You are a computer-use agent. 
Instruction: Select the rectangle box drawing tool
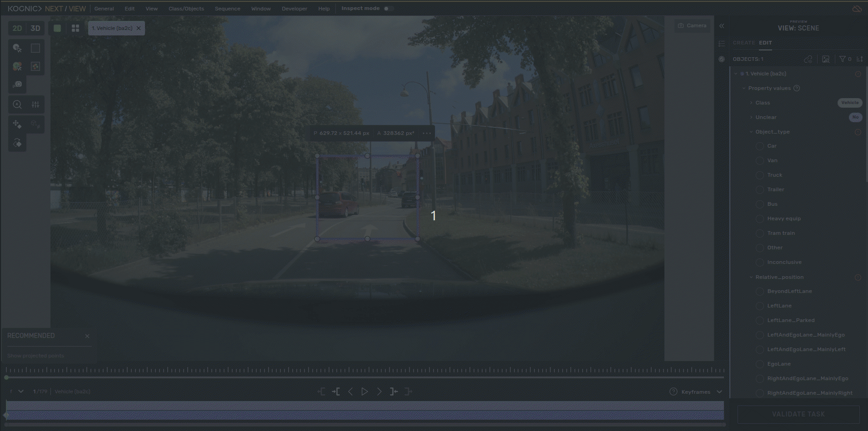pyautogui.click(x=35, y=48)
